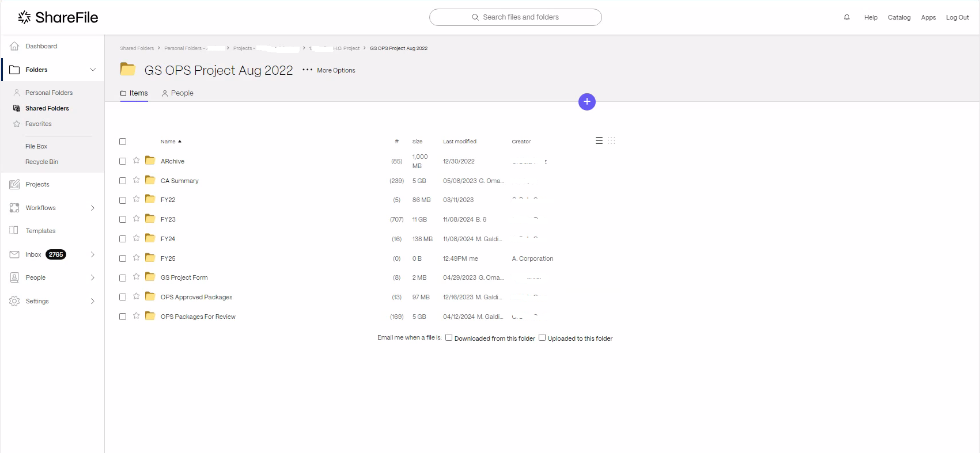Click the FY25 folder icon
Viewport: 980px width, 453px height.
pyautogui.click(x=150, y=258)
